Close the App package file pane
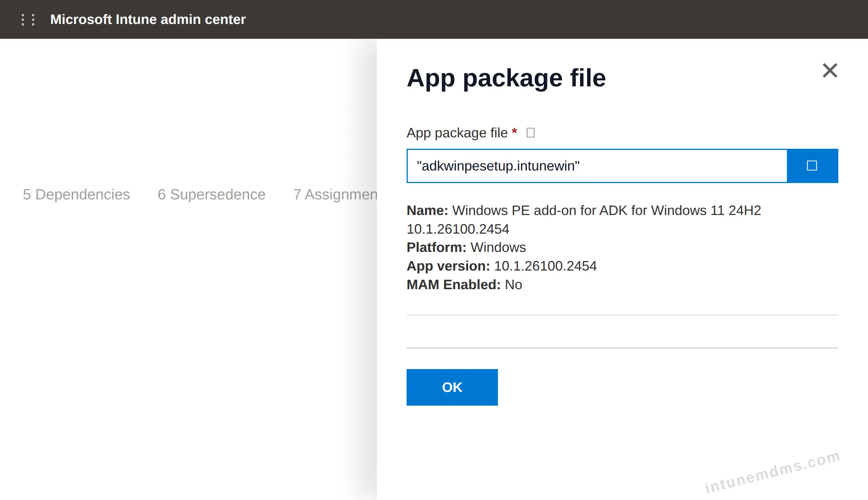This screenshot has height=500, width=868. (x=830, y=70)
